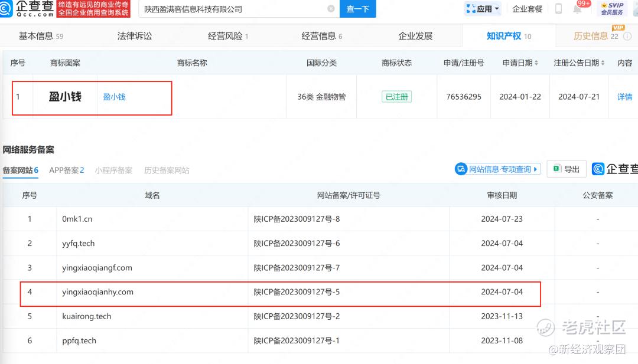Click the domain yyfq.tech
Image resolution: width=638 pixels, height=364 pixels.
pos(78,243)
